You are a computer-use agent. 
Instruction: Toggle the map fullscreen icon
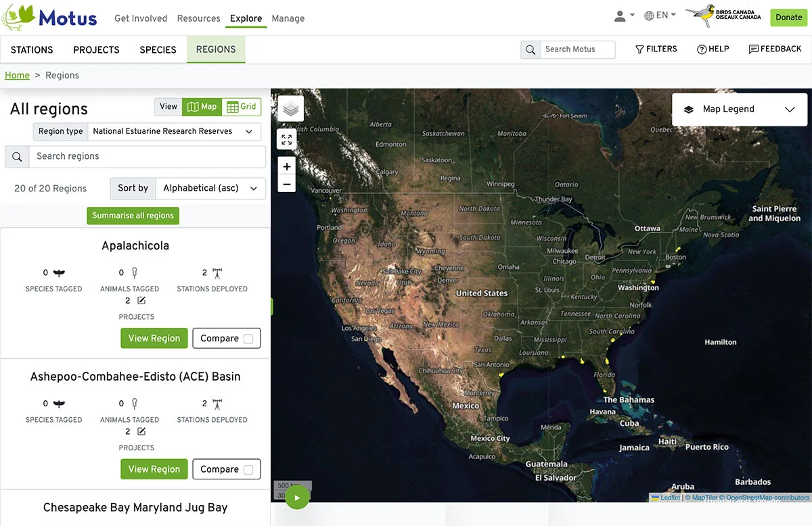tap(287, 139)
